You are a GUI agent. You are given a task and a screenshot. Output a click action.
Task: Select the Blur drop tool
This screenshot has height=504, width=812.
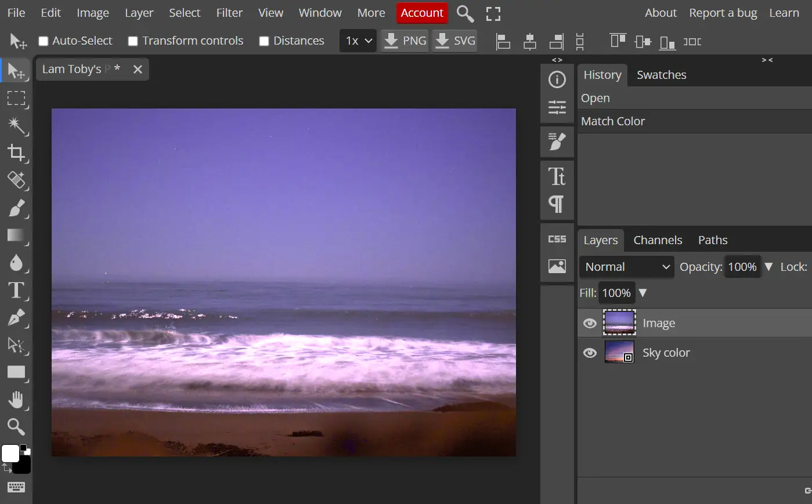click(16, 263)
